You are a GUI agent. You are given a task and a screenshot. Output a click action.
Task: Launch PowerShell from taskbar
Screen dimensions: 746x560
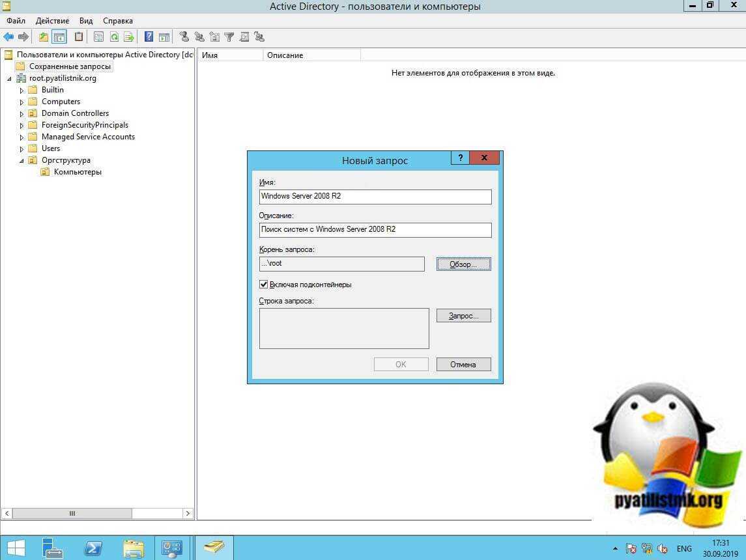(x=93, y=548)
